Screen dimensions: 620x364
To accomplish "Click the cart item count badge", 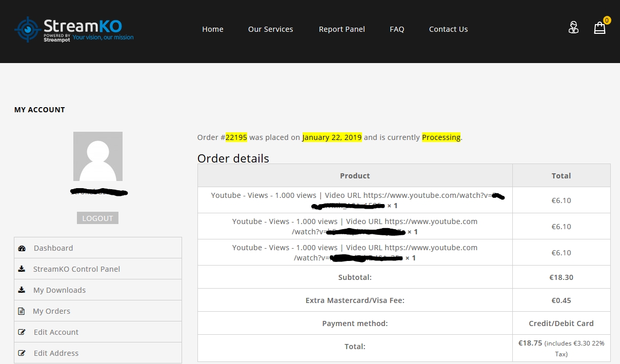I will [x=607, y=21].
